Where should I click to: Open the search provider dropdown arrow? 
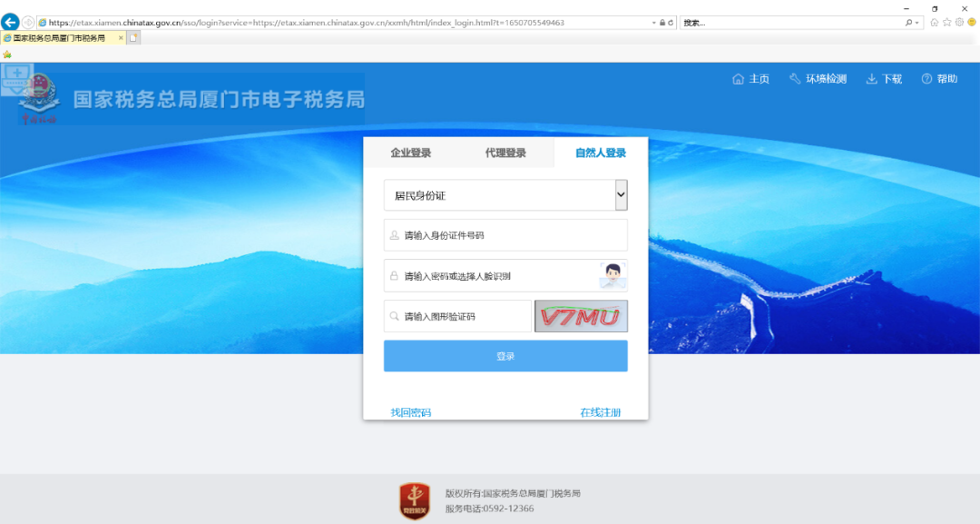(916, 23)
